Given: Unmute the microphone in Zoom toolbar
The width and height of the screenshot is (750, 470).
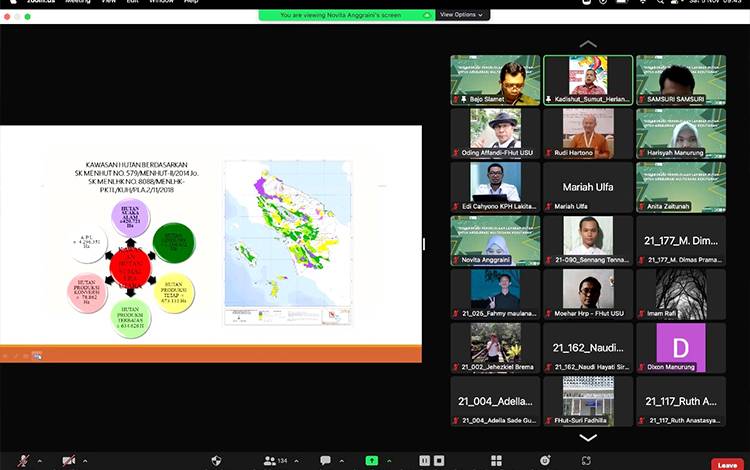Looking at the screenshot, I should coord(22,460).
